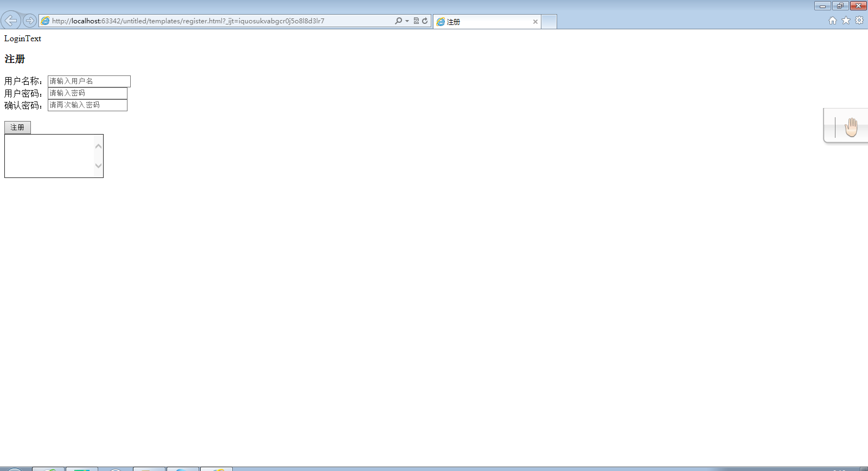Click the search magnifier icon in address bar
The height and width of the screenshot is (471, 868).
398,21
